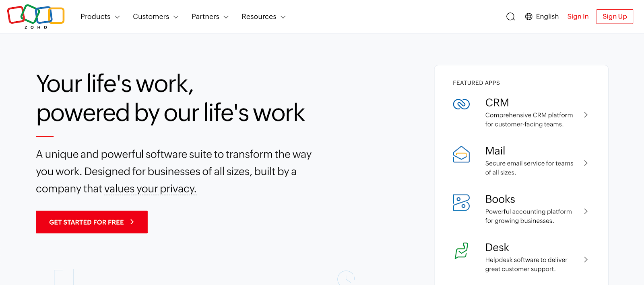Screen dimensions: 644x285
Task: Click the Zoho logo
Action: click(x=35, y=16)
